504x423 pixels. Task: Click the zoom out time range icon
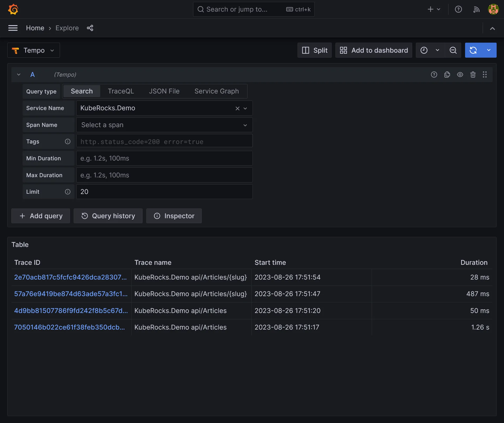point(453,50)
